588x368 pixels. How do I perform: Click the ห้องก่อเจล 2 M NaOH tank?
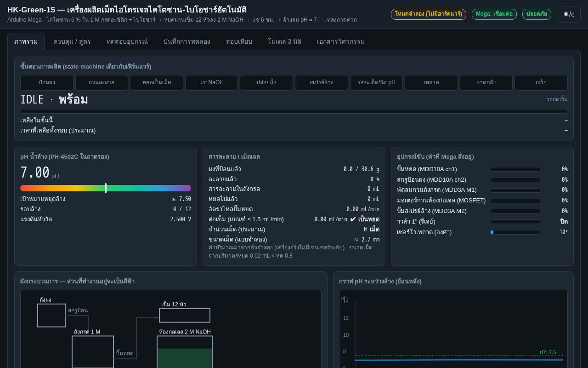(185, 352)
